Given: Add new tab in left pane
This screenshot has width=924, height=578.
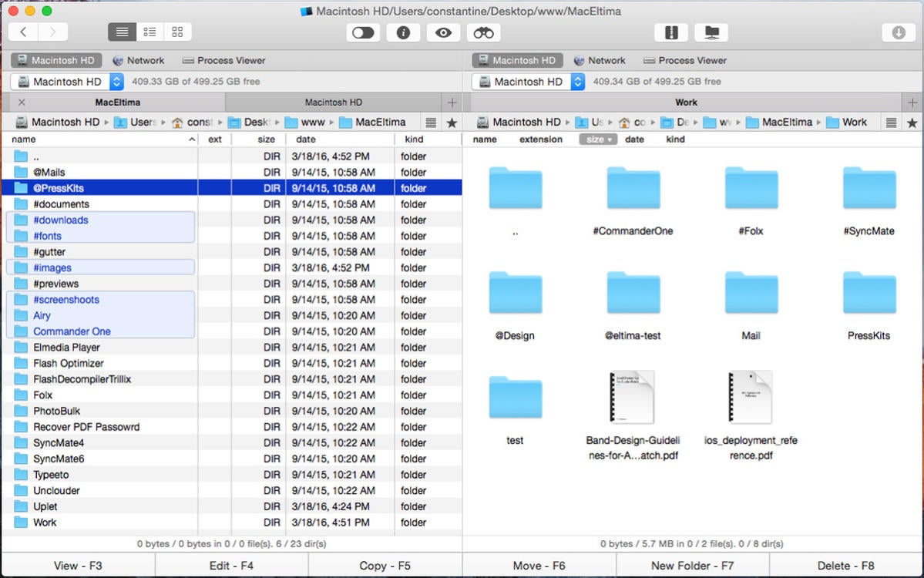Looking at the screenshot, I should point(452,102).
